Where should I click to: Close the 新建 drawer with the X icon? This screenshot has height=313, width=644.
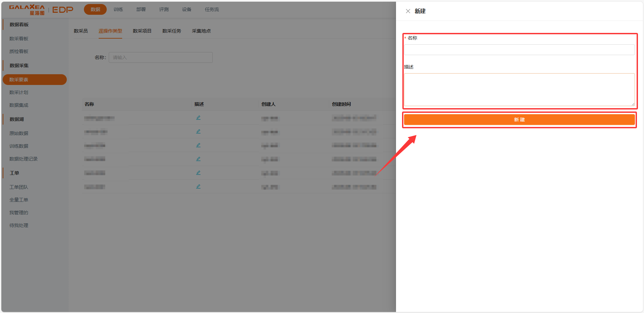pyautogui.click(x=408, y=11)
